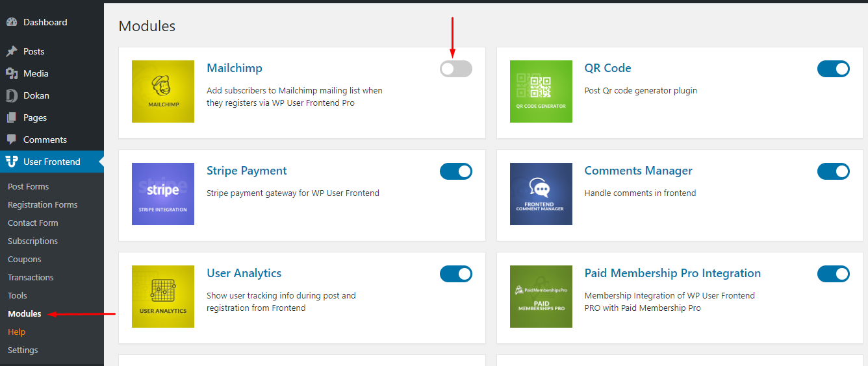The image size is (868, 366).
Task: Click the Stripe Integration module thumbnail
Action: [163, 194]
